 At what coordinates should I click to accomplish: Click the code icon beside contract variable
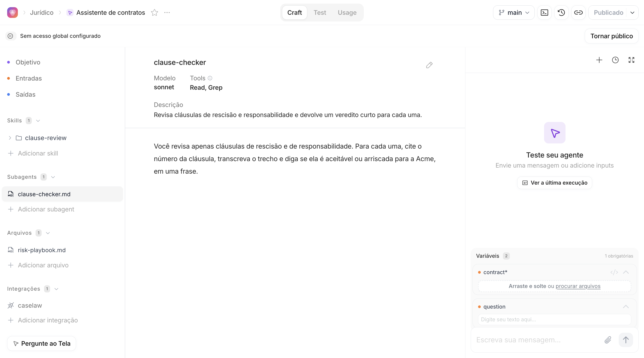point(614,272)
